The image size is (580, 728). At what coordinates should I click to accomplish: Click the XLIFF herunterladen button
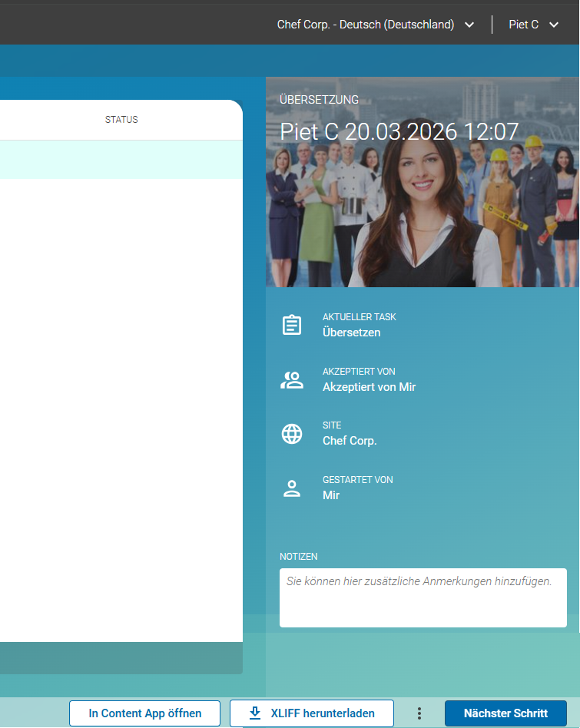click(x=312, y=713)
